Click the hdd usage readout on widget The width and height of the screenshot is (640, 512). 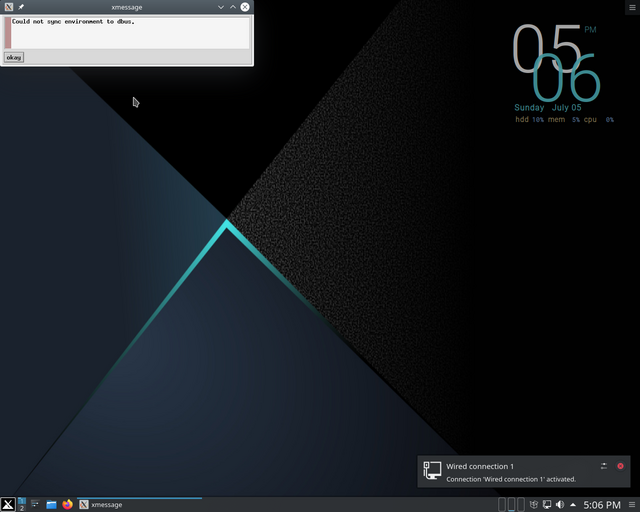[x=529, y=120]
